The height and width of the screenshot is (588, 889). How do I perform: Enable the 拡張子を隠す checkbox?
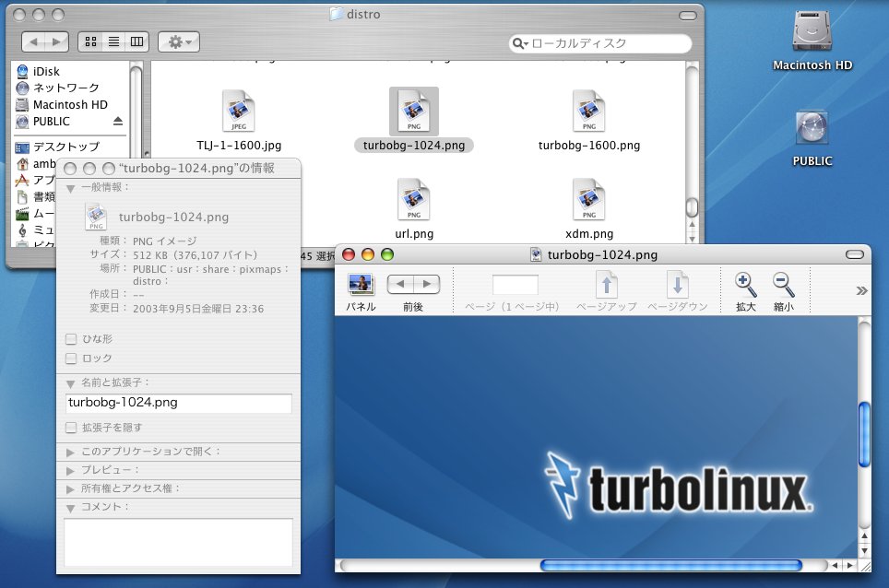(71, 428)
